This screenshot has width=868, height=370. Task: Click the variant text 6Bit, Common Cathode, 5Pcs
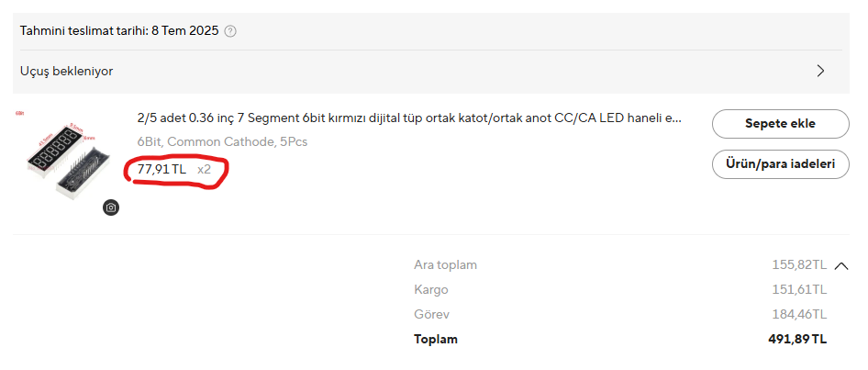(x=222, y=142)
